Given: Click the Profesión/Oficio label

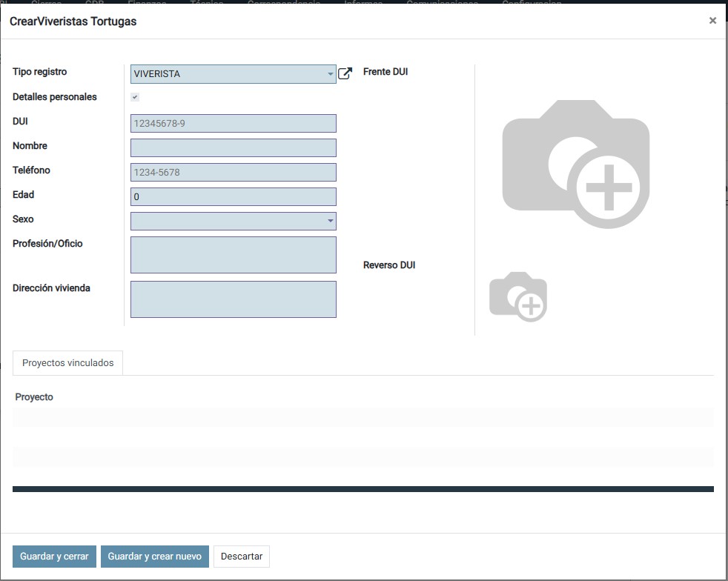Looking at the screenshot, I should coord(47,244).
